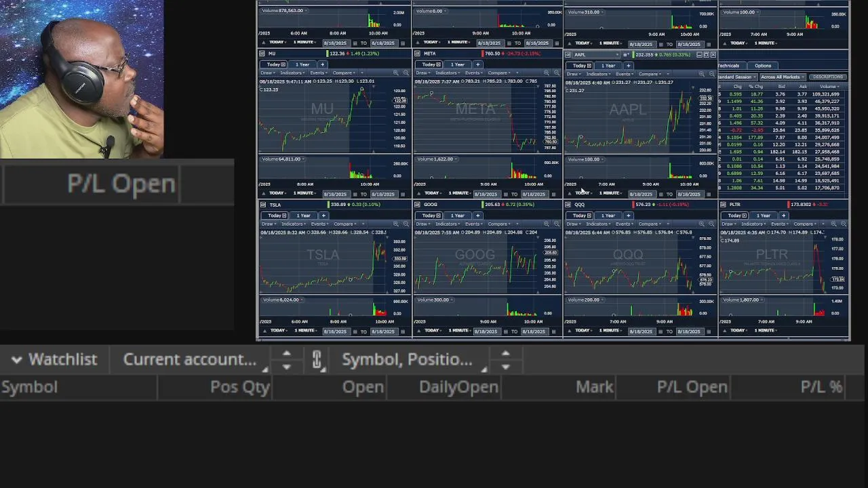Open the Volume indicator menu in MU chart

pos(283,159)
